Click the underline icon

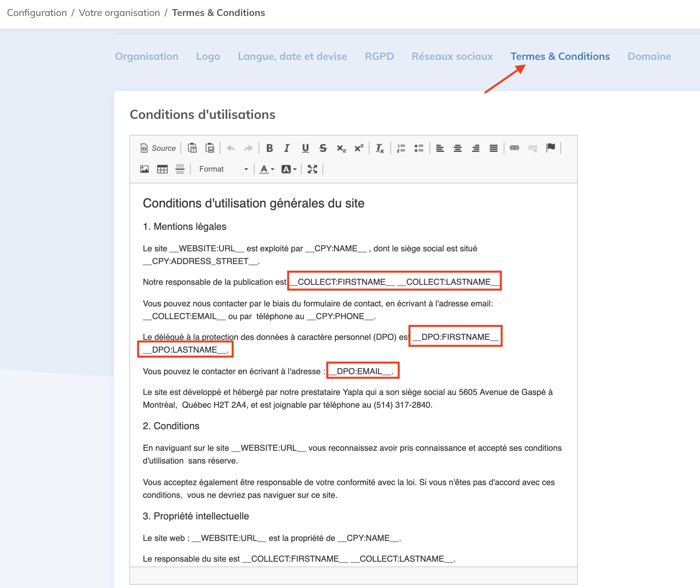305,148
